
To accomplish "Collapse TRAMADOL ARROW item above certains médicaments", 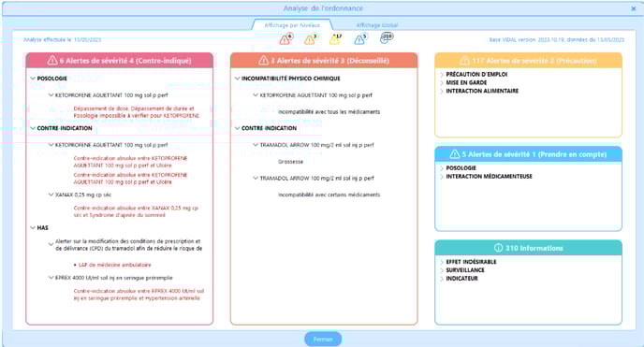I will pyautogui.click(x=256, y=178).
